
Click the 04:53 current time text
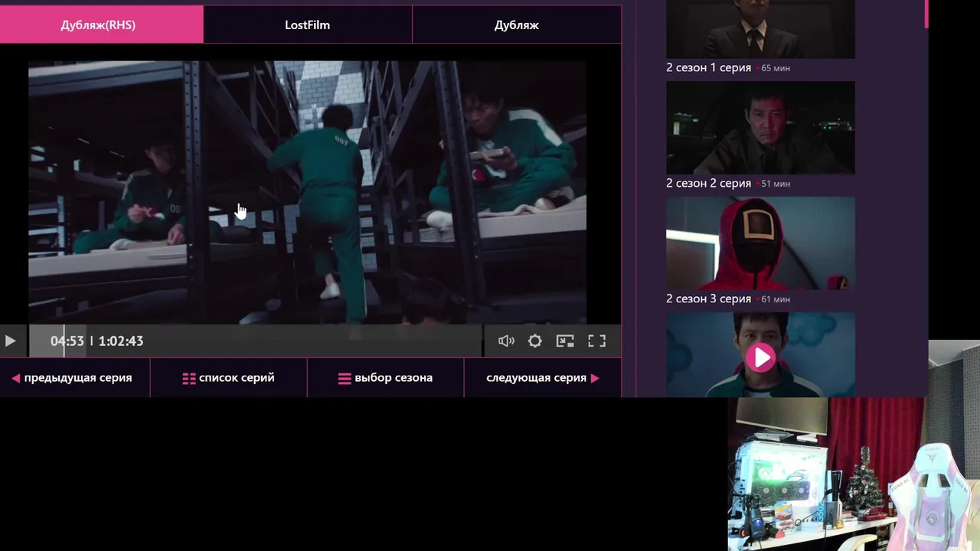pos(67,341)
